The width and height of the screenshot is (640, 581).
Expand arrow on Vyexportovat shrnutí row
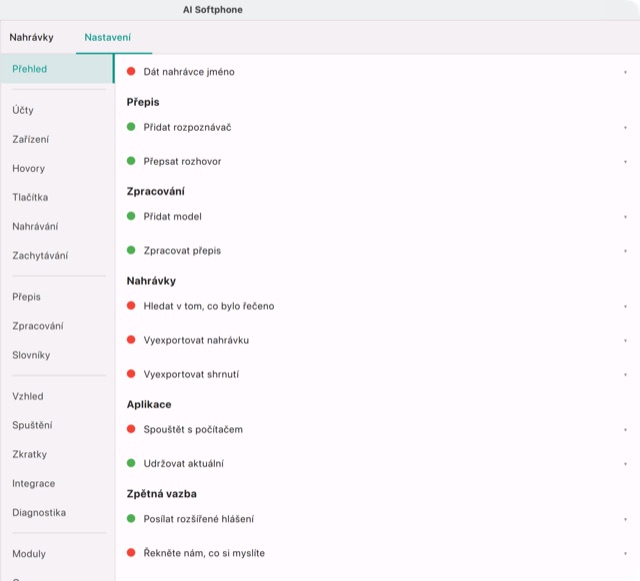625,375
